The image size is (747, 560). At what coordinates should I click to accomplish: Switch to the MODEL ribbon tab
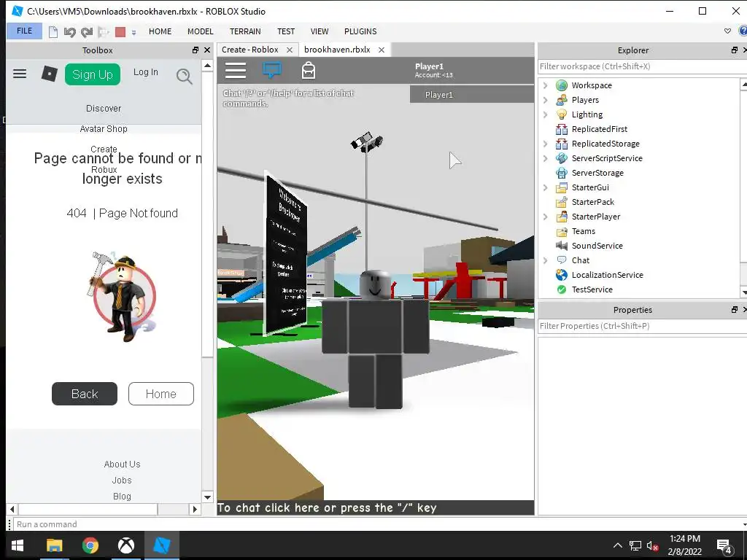pos(200,31)
